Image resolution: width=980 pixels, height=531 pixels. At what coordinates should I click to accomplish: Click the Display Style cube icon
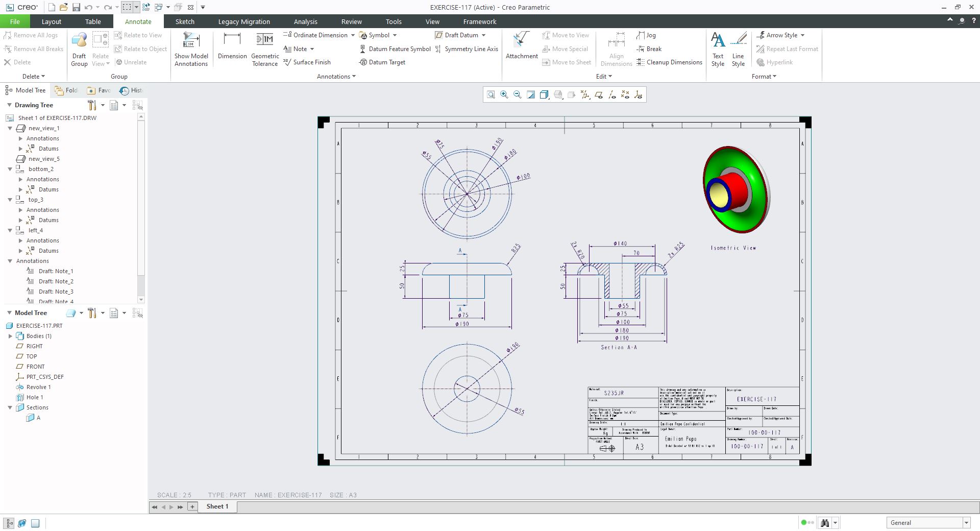point(544,95)
